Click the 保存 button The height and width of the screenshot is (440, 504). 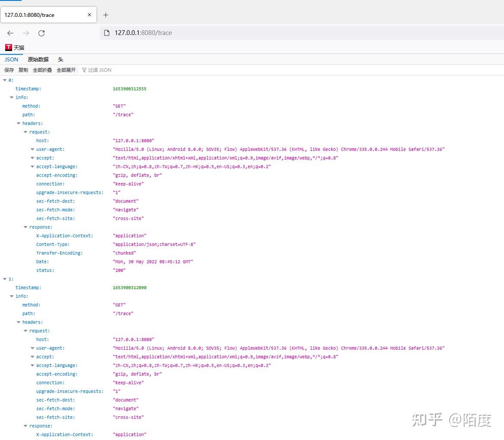(9, 70)
